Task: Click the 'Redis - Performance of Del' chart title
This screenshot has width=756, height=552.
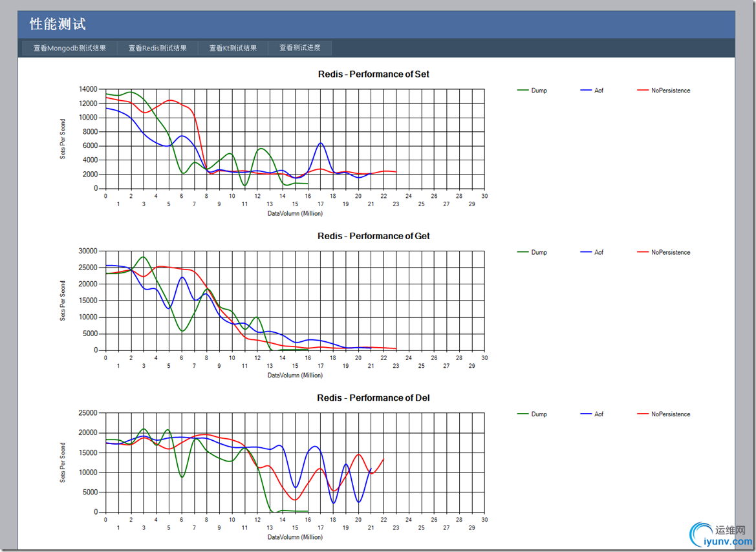Action: coord(374,398)
